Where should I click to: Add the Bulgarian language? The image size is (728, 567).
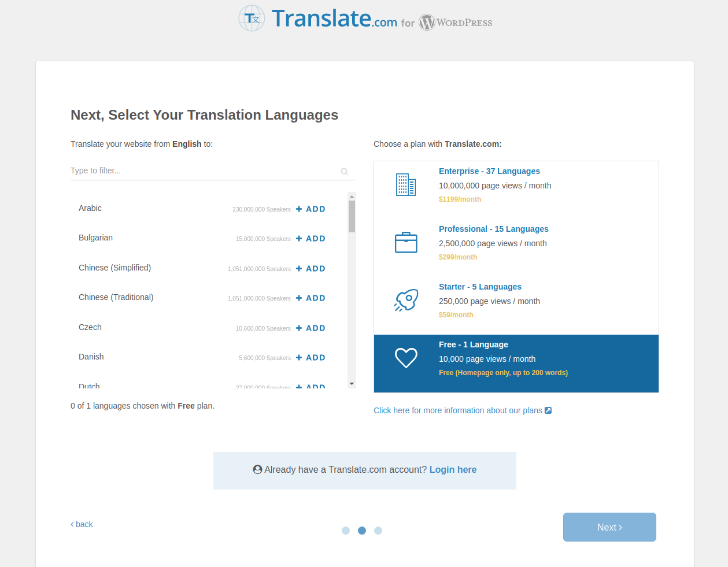(x=311, y=239)
